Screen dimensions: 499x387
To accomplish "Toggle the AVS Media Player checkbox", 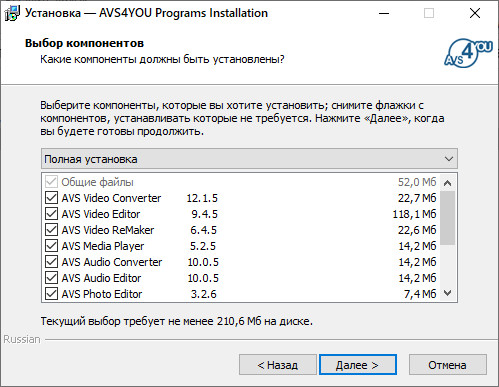I will (51, 246).
